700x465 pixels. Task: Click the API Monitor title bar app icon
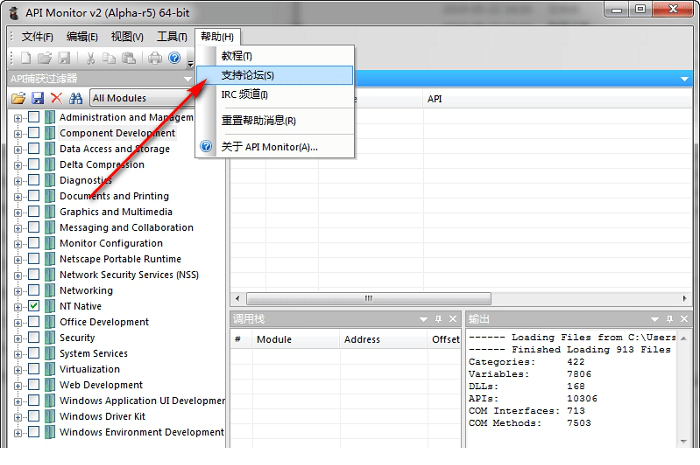[14, 13]
